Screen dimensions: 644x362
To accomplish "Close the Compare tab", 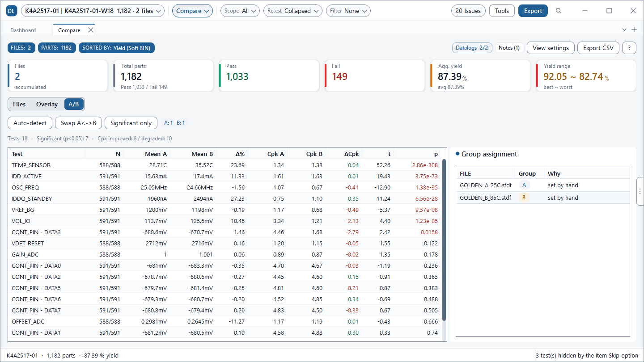I will click(90, 30).
